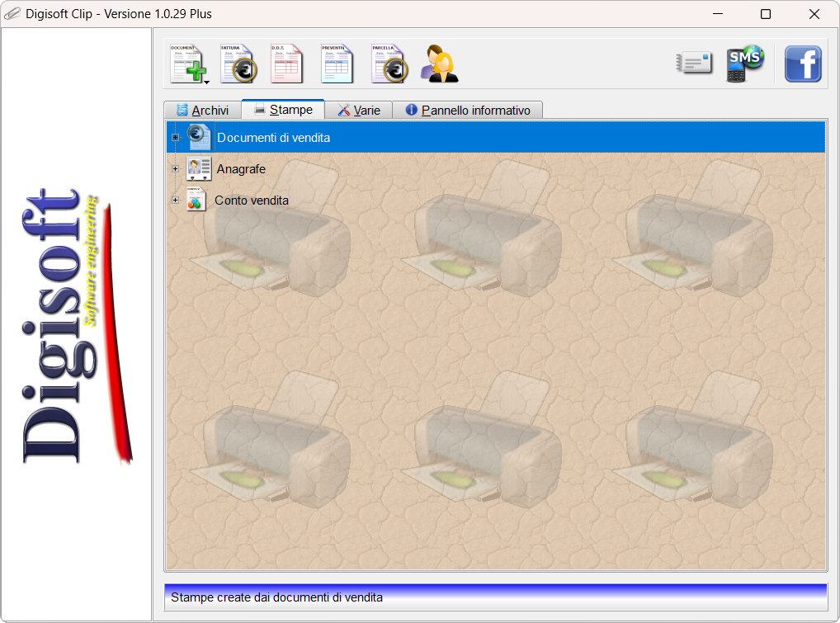
Task: Open the customers people icon
Action: [x=439, y=64]
